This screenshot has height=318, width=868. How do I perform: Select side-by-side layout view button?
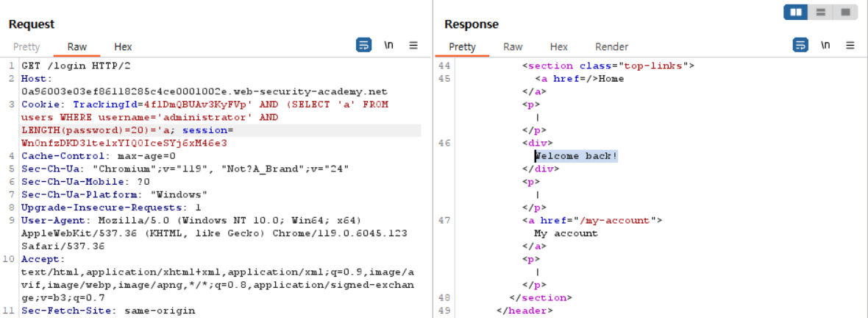tap(796, 12)
